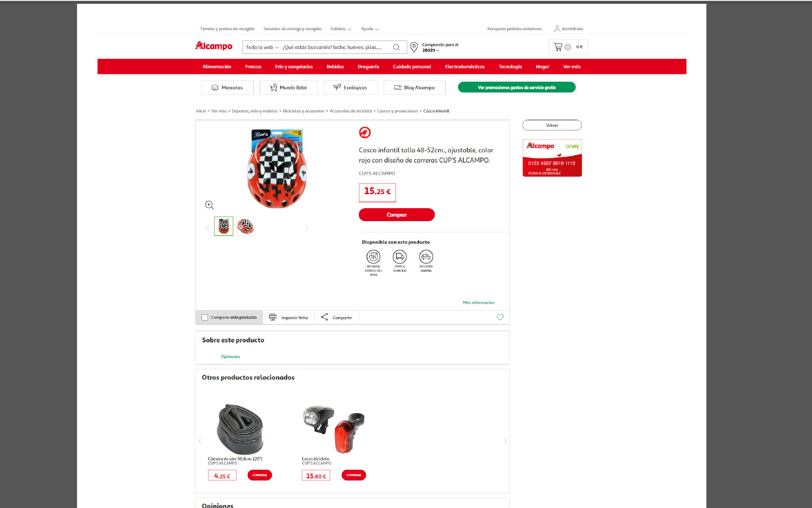Click the print ficha printer icon
This screenshot has width=812, height=508.
(273, 317)
